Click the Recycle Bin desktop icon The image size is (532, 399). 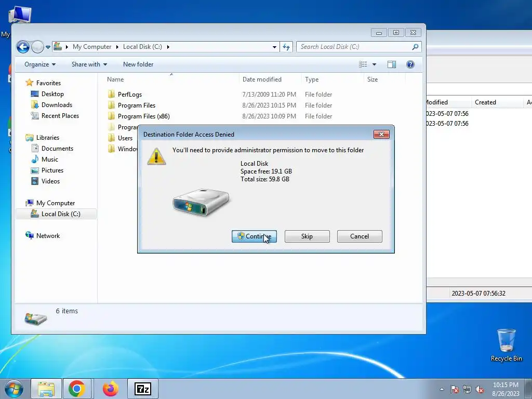(506, 345)
